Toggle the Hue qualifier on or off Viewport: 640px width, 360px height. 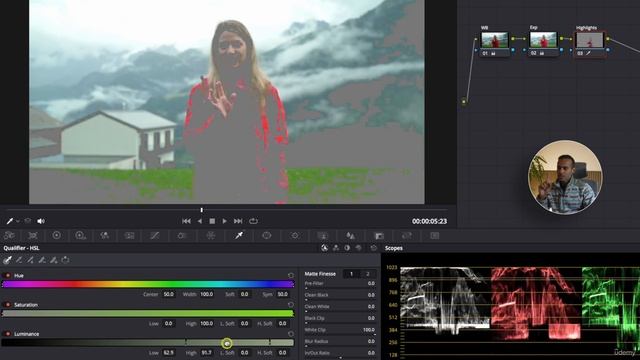[x=7, y=276]
